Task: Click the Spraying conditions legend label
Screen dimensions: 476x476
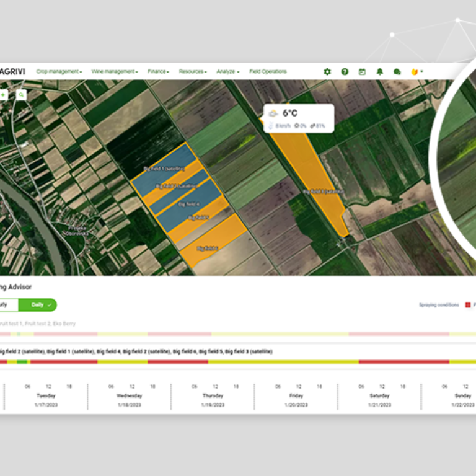Action: 439,305
